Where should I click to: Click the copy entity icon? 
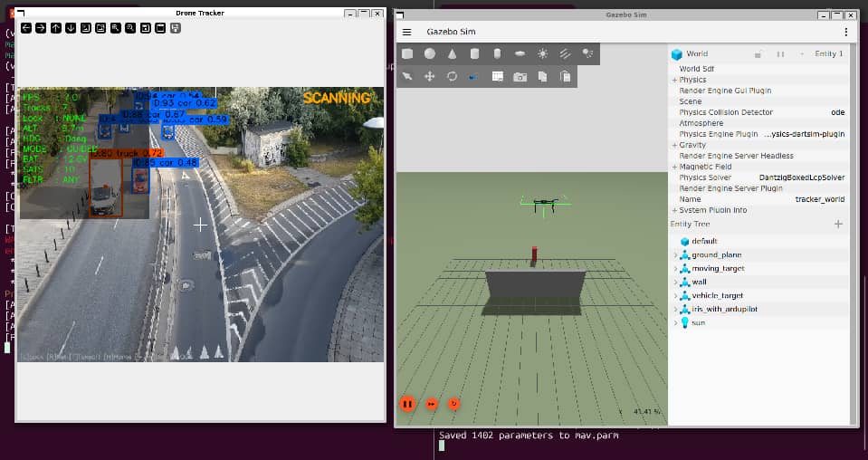[x=542, y=76]
